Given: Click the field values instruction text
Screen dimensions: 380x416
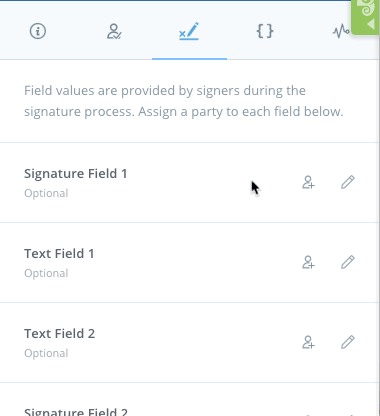Looking at the screenshot, I should (x=184, y=101).
